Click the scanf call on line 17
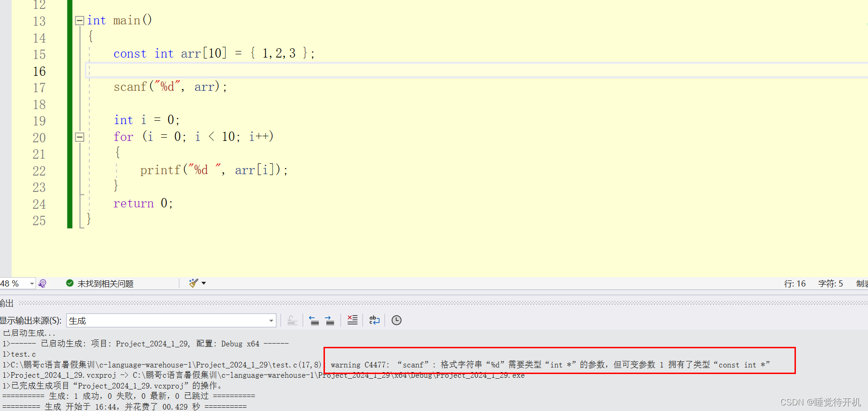 pyautogui.click(x=170, y=87)
